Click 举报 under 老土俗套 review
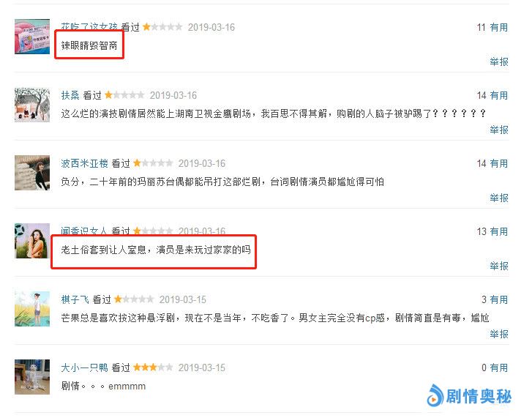 [x=499, y=266]
